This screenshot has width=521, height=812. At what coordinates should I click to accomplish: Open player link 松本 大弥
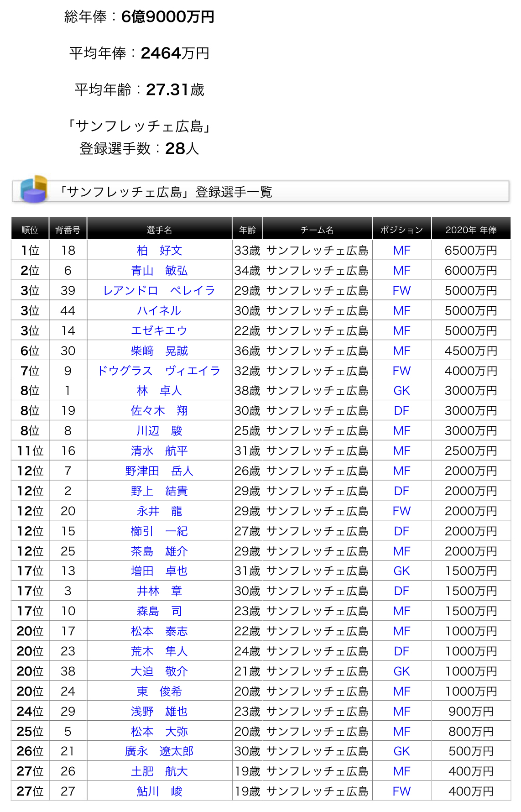pos(159,732)
